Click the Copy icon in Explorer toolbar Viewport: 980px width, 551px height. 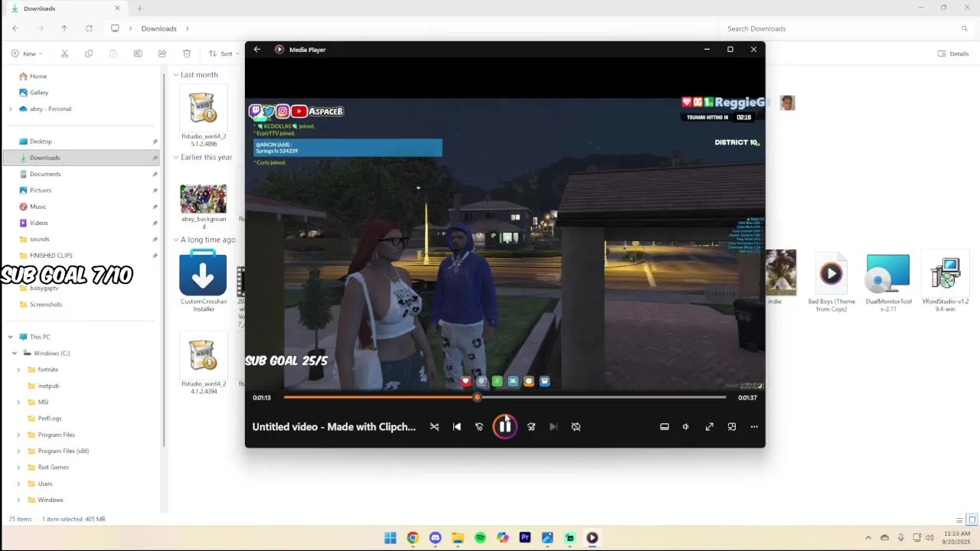click(x=89, y=54)
